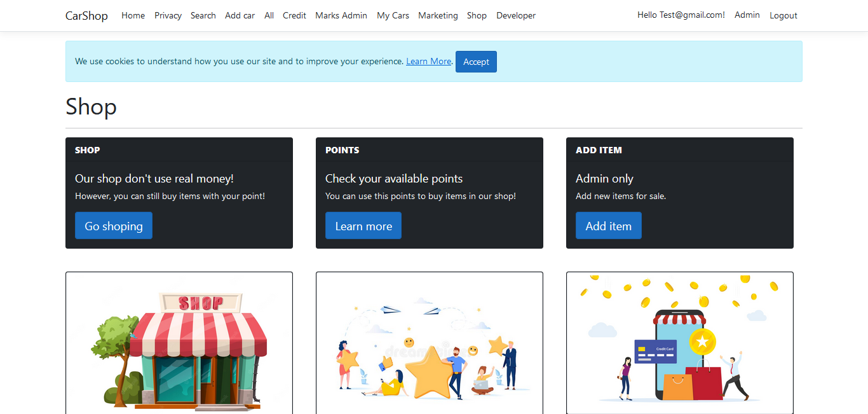The height and width of the screenshot is (414, 868).
Task: Open the Privacy page
Action: [x=168, y=15]
